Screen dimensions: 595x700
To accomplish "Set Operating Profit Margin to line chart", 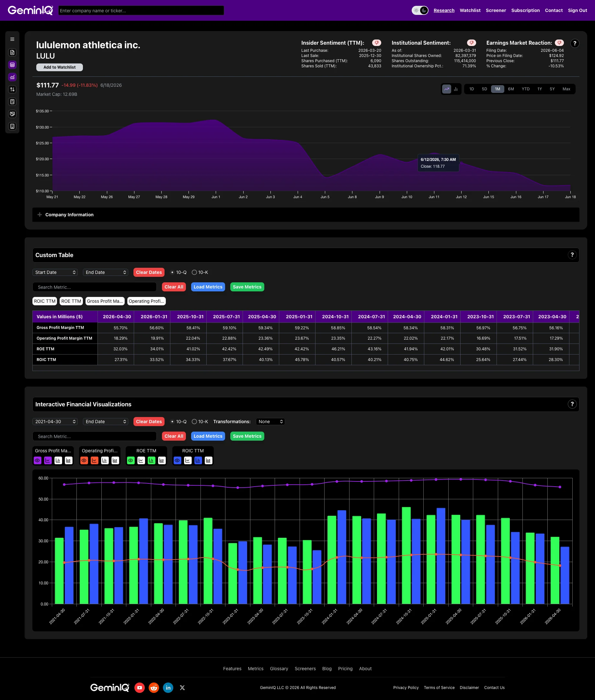I will coord(95,460).
